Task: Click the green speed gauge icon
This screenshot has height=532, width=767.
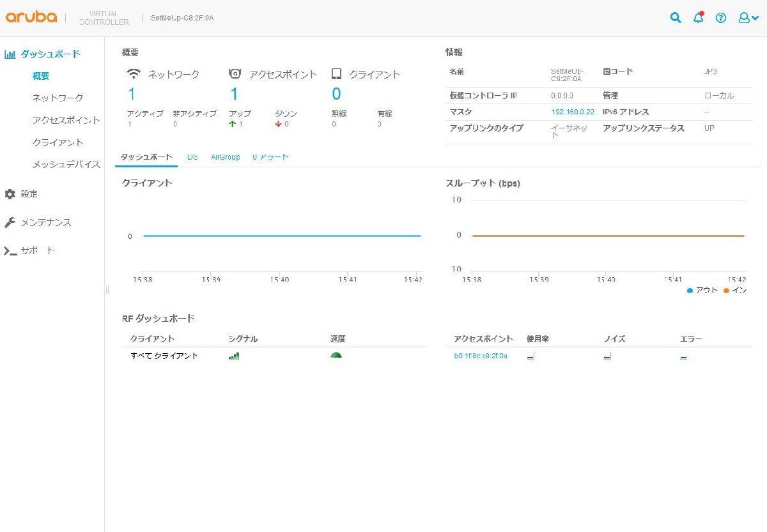Action: point(336,355)
